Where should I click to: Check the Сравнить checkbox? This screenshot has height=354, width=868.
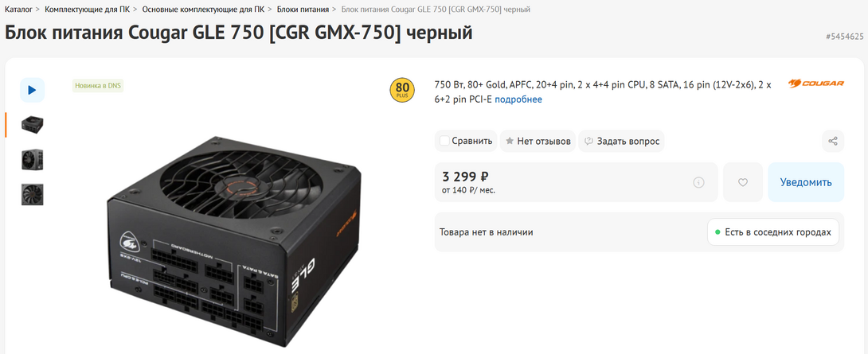444,141
